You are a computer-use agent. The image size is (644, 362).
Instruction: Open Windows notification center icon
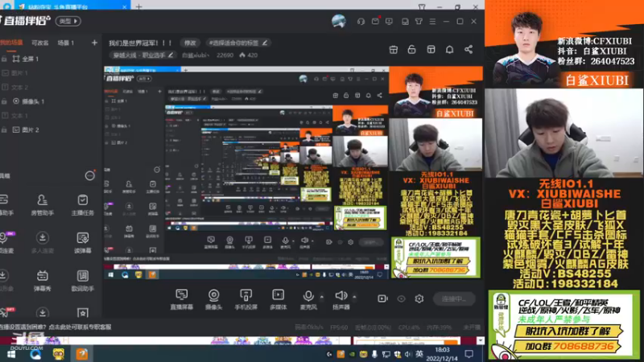tap(469, 354)
